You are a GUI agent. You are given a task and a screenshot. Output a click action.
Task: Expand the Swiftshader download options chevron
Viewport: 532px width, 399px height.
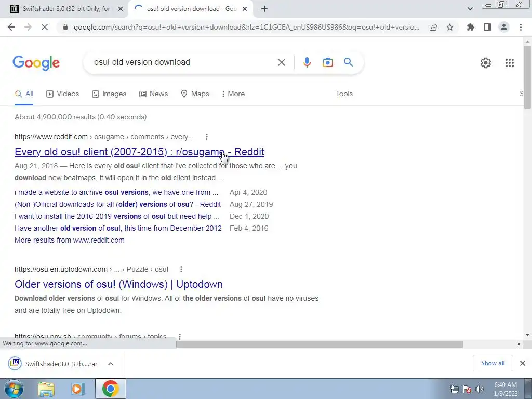111,364
